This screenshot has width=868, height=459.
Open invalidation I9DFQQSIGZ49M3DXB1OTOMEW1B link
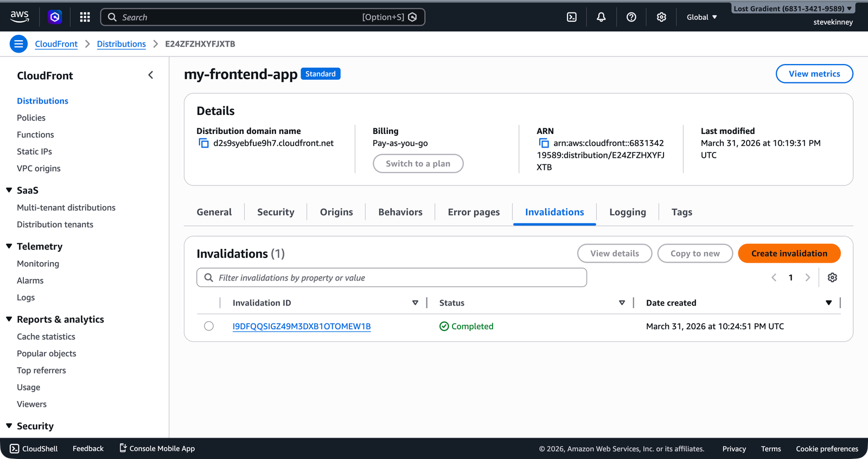[302, 326]
